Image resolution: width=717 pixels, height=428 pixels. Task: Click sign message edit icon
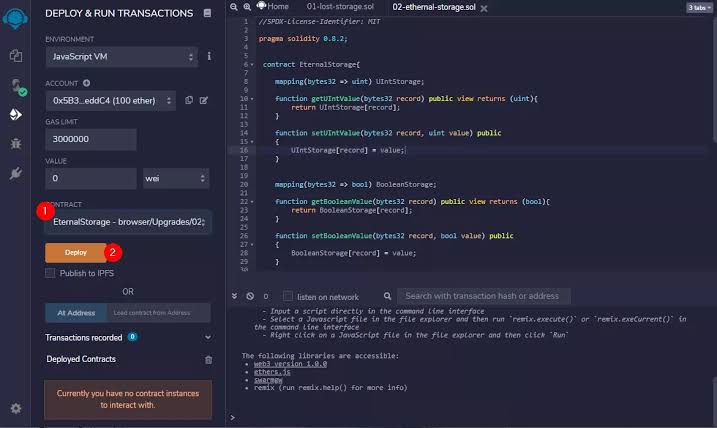tap(204, 100)
